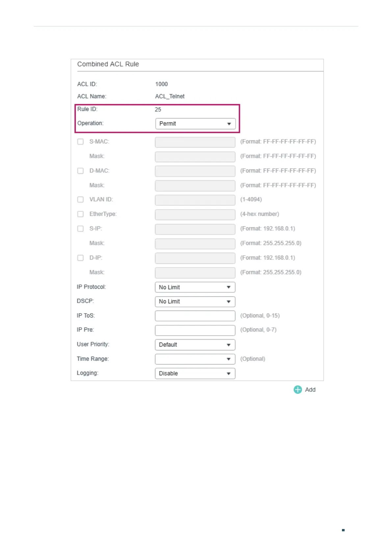Select the Rule ID value 25

pos(158,110)
